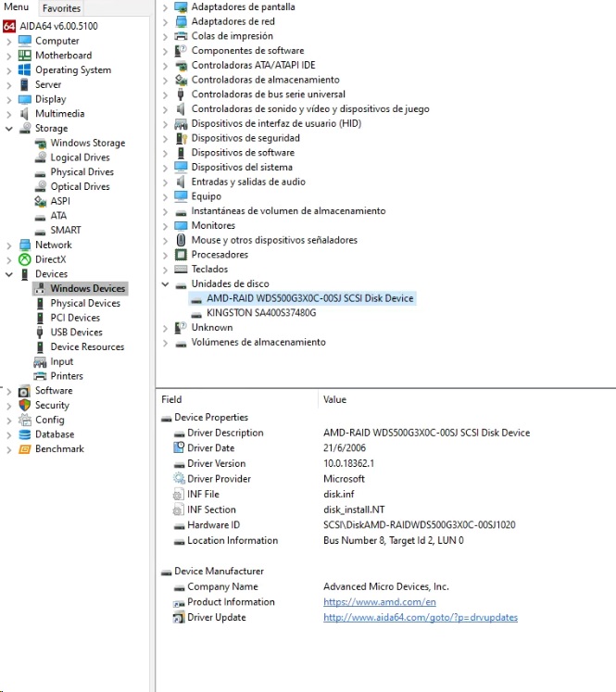Expand the Benchmark node chevron
Image resolution: width=616 pixels, height=692 pixels.
(x=9, y=449)
